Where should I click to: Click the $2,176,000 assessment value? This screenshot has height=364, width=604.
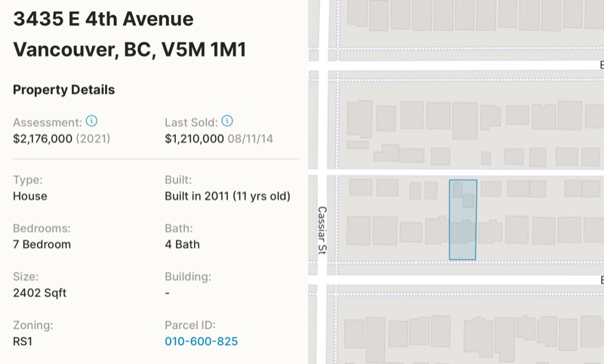(x=43, y=139)
